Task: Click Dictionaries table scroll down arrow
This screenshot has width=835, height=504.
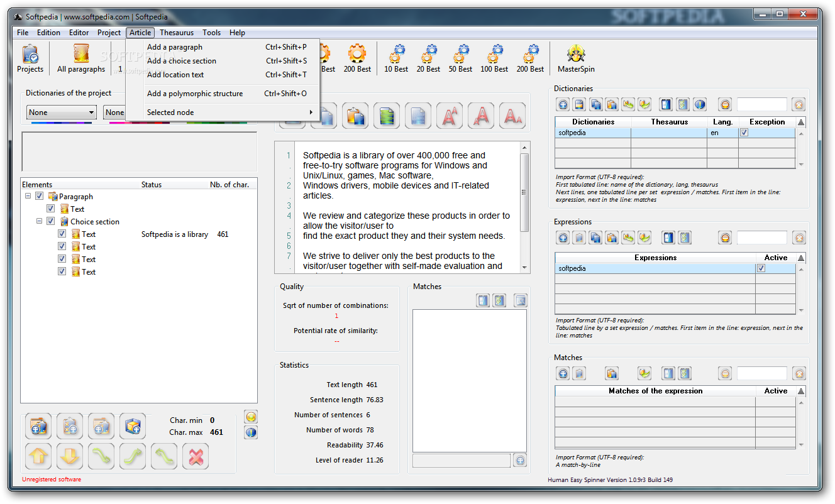Action: (x=801, y=164)
